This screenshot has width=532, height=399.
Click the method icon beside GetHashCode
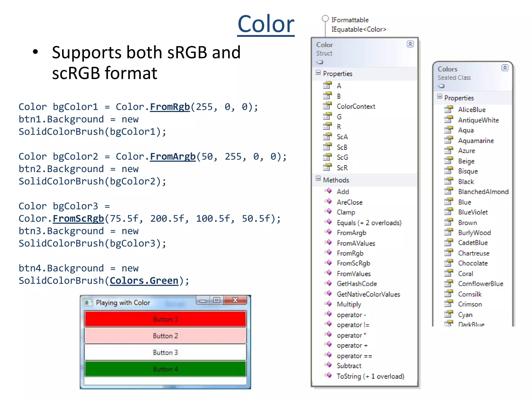click(x=328, y=283)
